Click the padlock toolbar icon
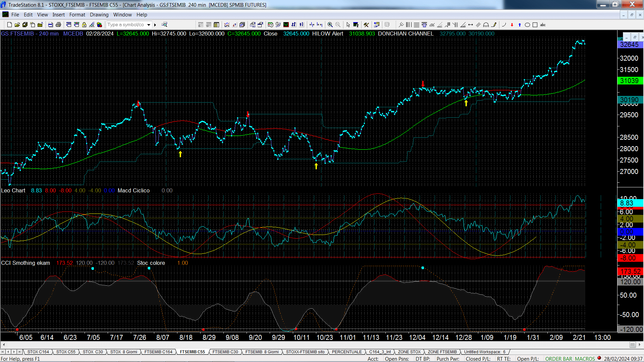The width and height of the screenshot is (644, 362). [84, 25]
